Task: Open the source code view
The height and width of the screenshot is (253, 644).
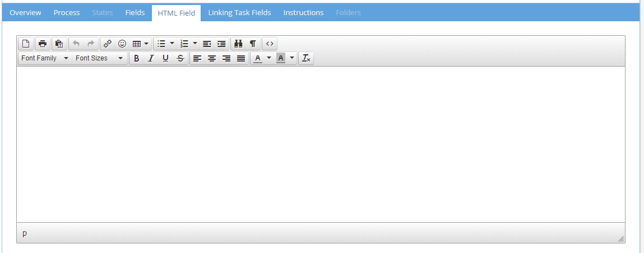Action: [270, 44]
